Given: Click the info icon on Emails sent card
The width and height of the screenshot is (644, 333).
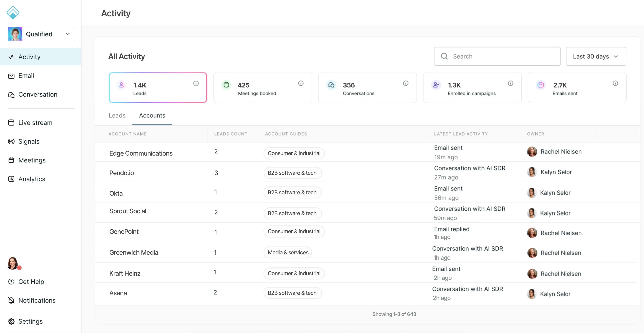Looking at the screenshot, I should (615, 83).
